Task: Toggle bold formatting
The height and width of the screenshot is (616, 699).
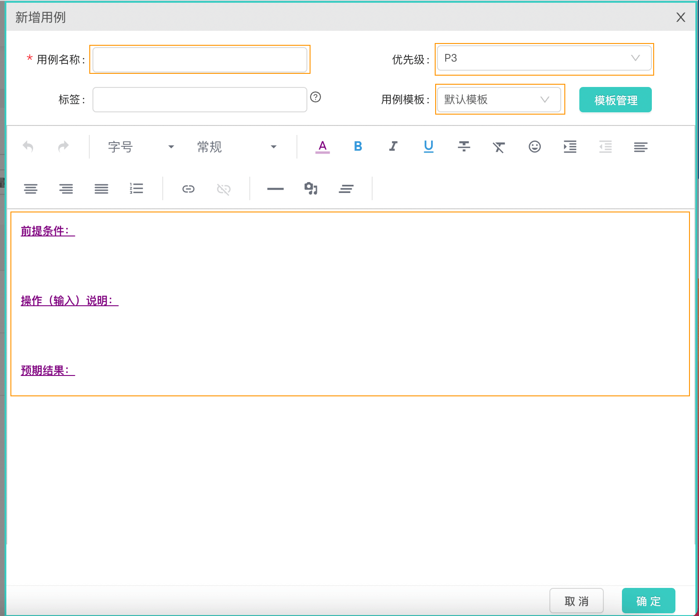Action: click(358, 146)
